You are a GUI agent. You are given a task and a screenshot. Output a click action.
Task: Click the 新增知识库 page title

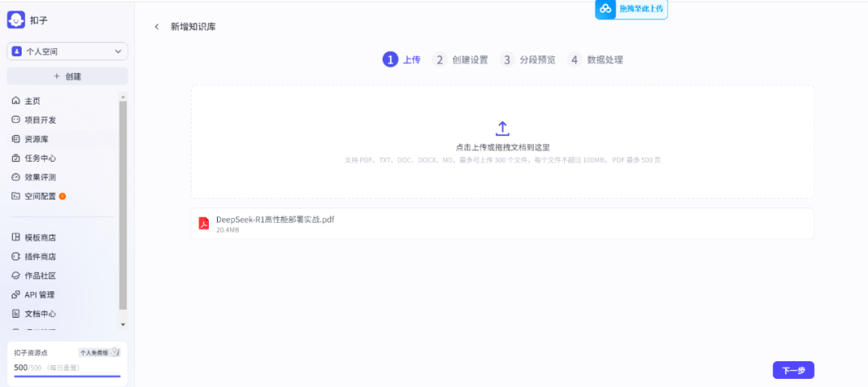coord(193,27)
